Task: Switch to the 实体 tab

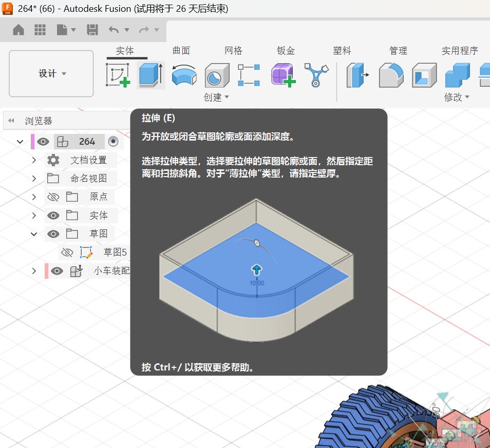Action: tap(125, 51)
